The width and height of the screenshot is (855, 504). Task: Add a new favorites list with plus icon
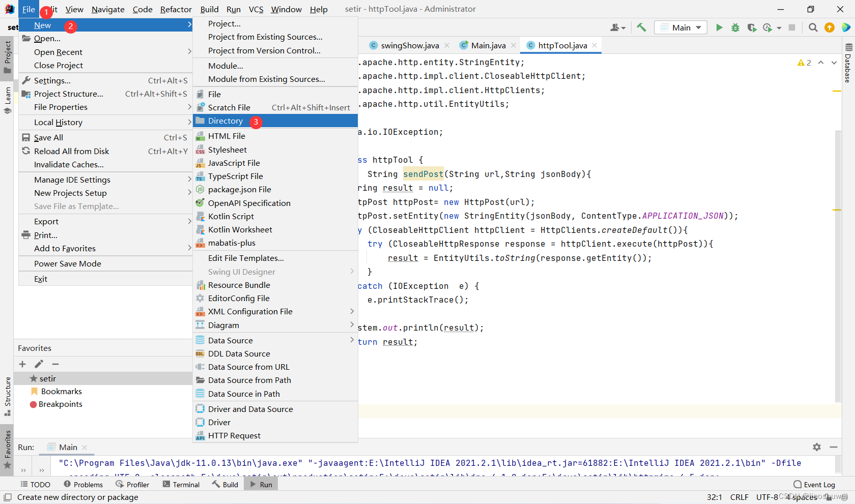click(22, 364)
